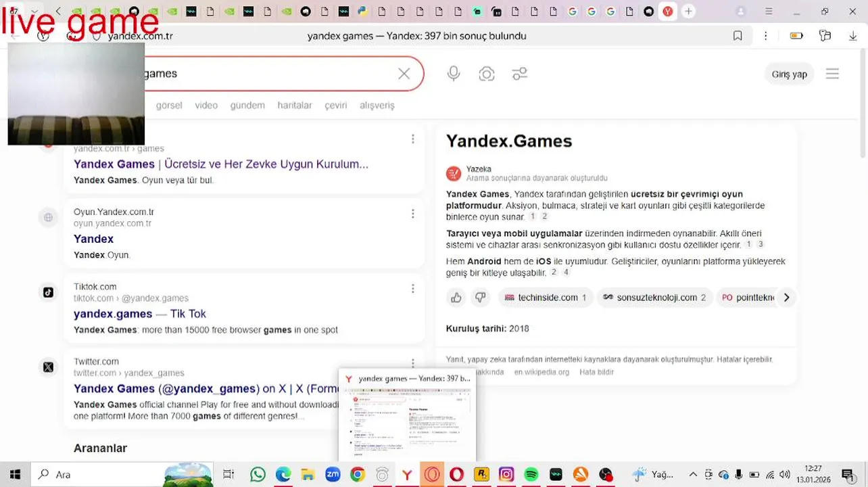
Task: Open search filter settings icon
Action: click(x=519, y=74)
